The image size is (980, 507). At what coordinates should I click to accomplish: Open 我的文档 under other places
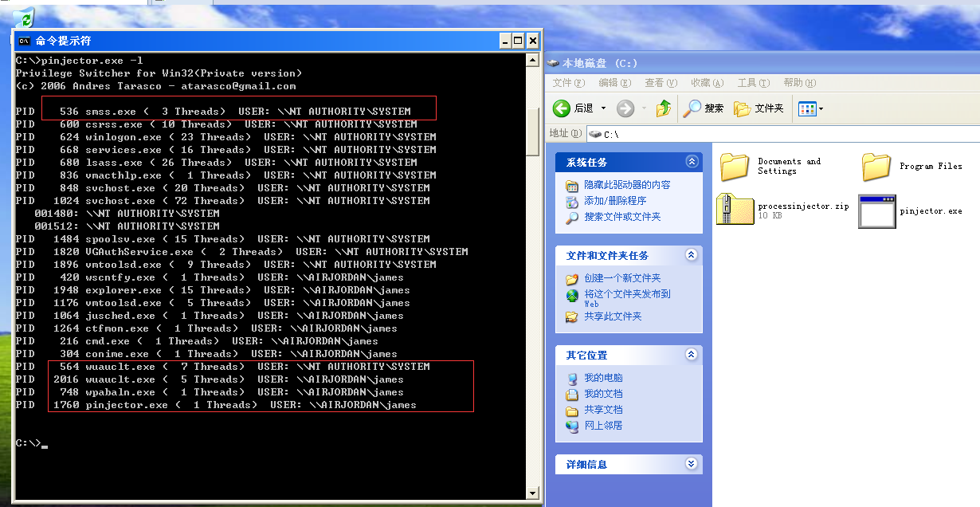pos(603,394)
